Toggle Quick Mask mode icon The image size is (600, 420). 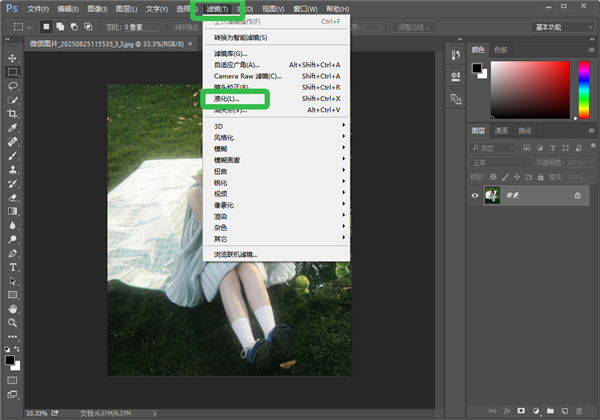[x=13, y=380]
